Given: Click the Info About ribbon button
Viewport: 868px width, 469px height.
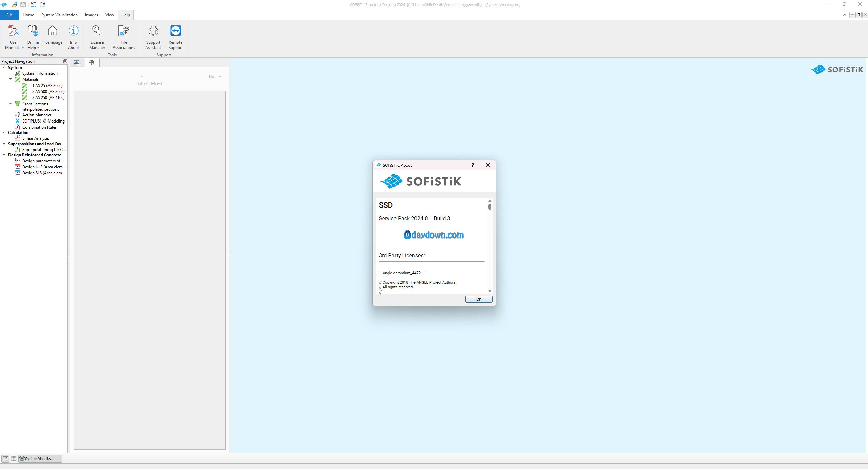Looking at the screenshot, I should (73, 37).
